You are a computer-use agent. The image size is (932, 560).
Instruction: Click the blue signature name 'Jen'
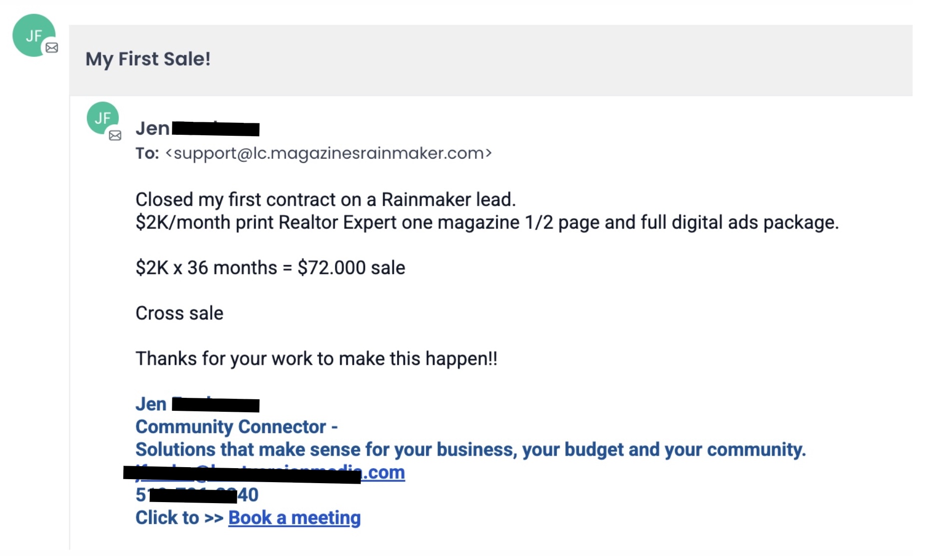tap(151, 404)
